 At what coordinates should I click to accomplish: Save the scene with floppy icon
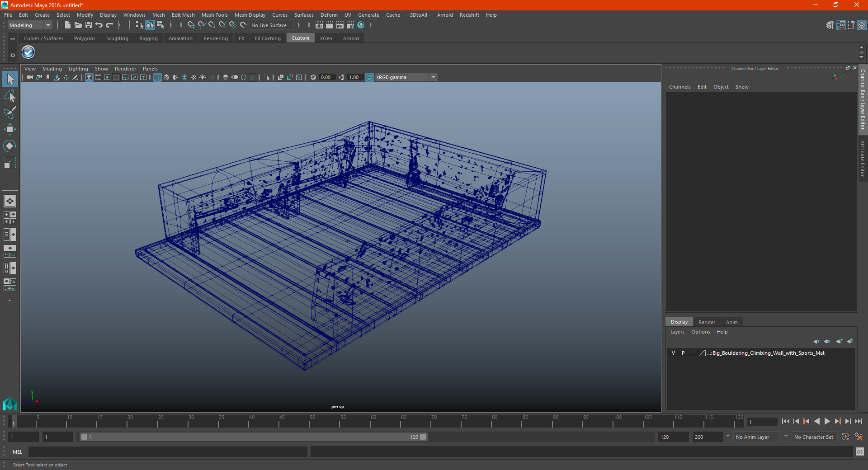(x=89, y=25)
